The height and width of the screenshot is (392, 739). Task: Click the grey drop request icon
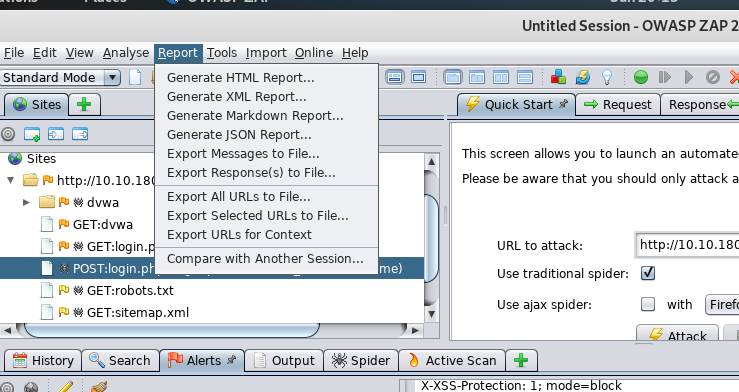pyautogui.click(x=713, y=77)
